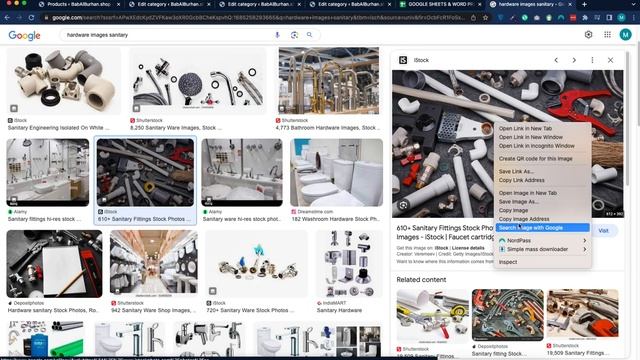The height and width of the screenshot is (360, 640).
Task: Open the Alamy Sanitary fittings hi-res thumbnail
Action: point(47,172)
